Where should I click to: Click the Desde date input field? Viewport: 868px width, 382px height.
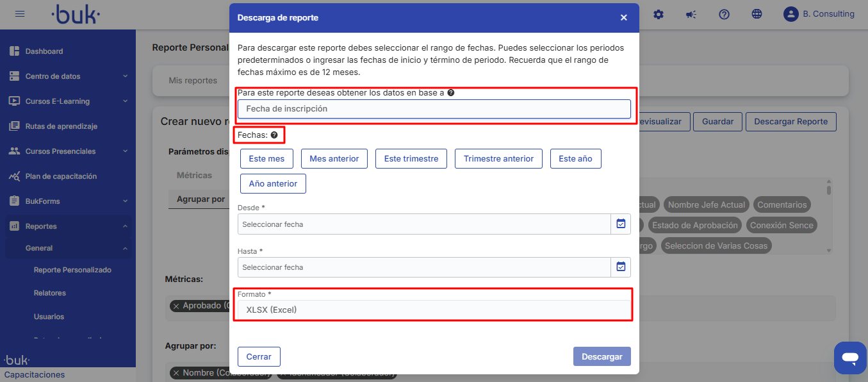(x=423, y=224)
